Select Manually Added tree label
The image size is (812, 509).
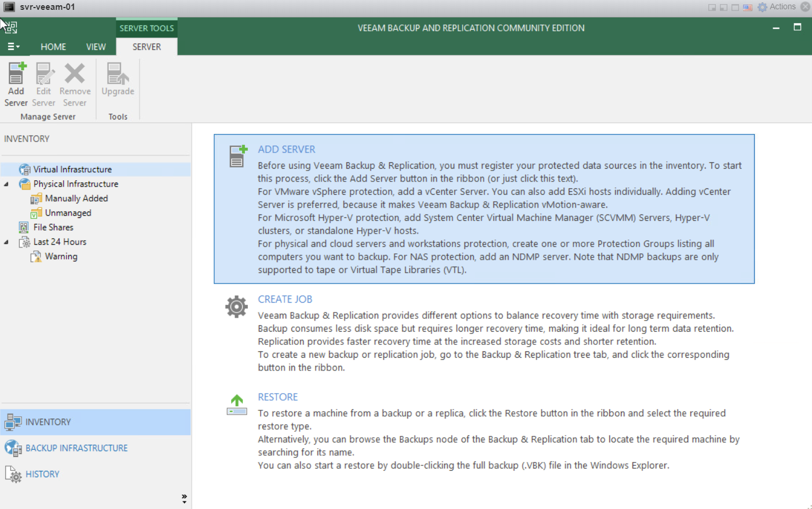[x=76, y=198]
